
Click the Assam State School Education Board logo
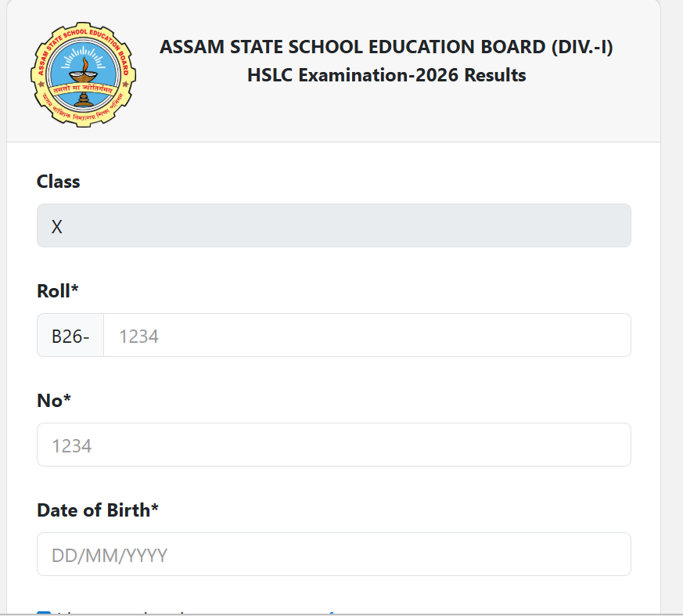(84, 76)
